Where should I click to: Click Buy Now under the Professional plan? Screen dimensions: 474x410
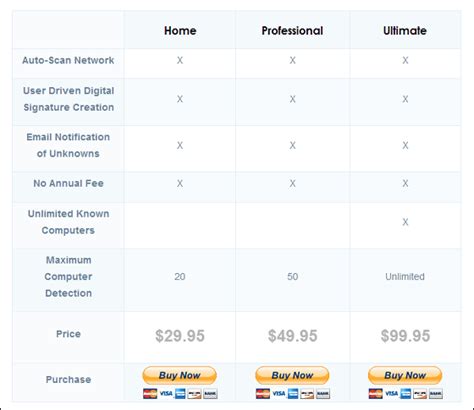click(292, 375)
